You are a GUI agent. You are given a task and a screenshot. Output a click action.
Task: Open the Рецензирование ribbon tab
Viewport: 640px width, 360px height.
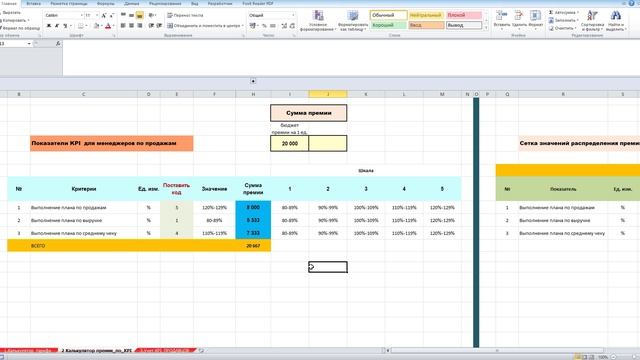pyautogui.click(x=165, y=3)
